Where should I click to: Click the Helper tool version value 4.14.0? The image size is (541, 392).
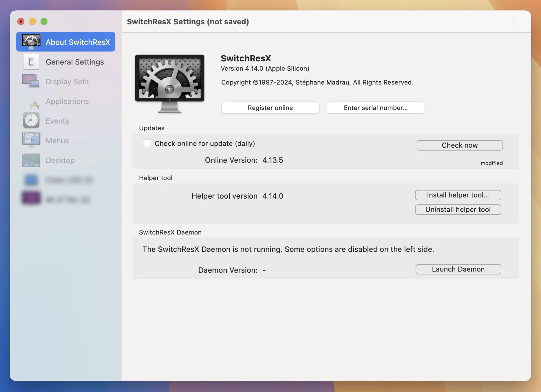click(273, 196)
